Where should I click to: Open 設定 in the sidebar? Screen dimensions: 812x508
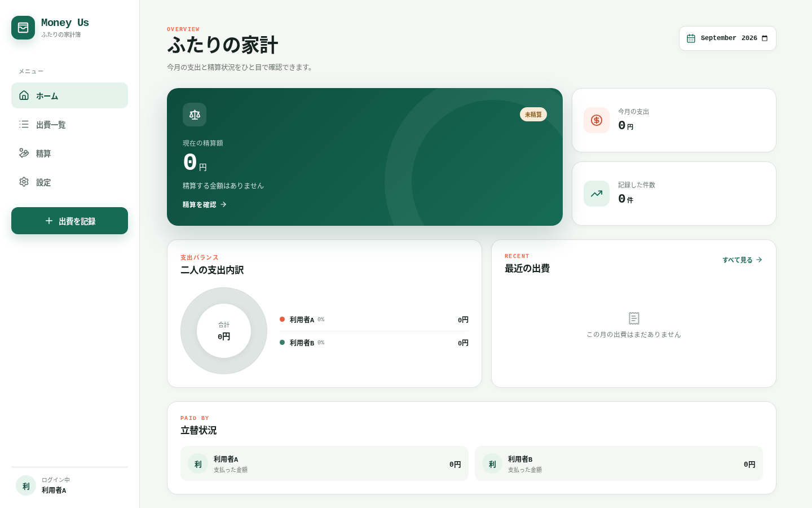click(x=69, y=182)
